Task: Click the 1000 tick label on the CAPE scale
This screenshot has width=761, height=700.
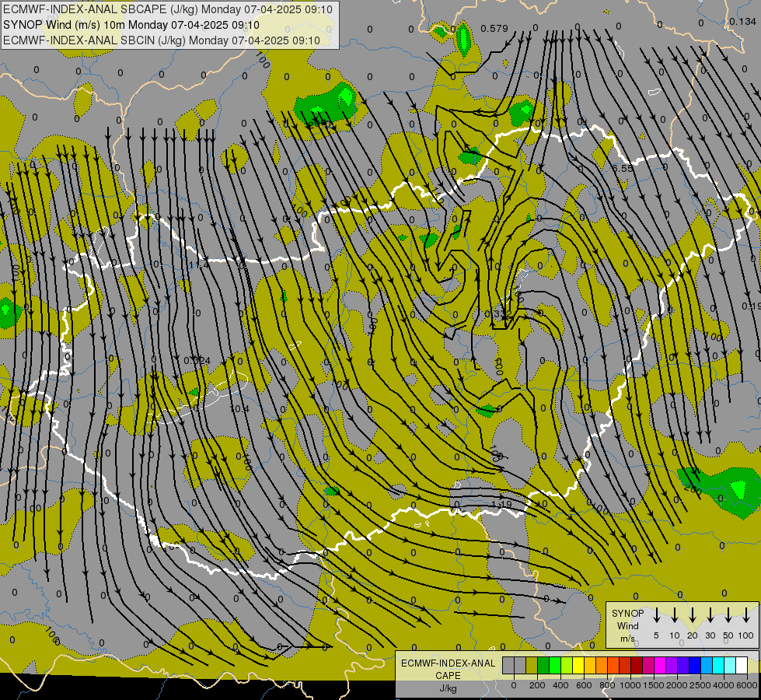Action: 630,685
